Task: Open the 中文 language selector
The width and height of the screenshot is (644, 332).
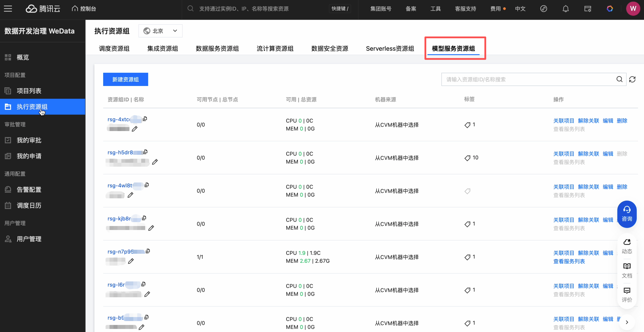Action: (520, 9)
